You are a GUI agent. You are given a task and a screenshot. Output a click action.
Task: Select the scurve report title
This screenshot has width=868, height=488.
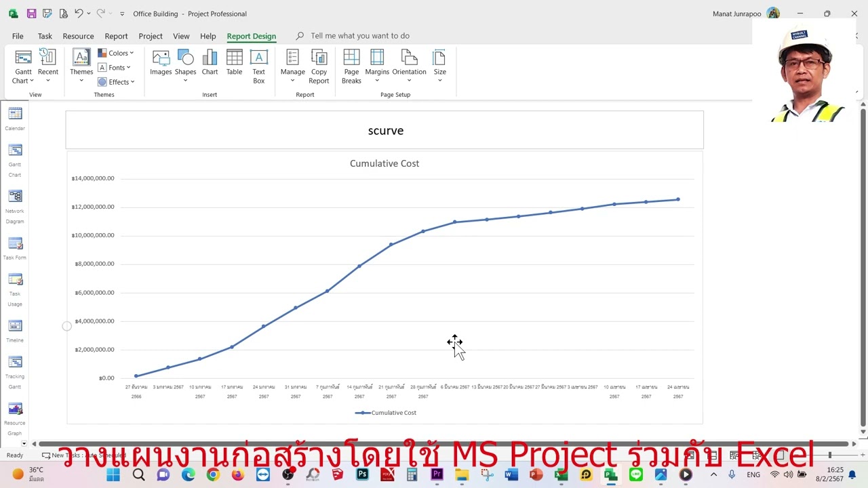pyautogui.click(x=386, y=131)
